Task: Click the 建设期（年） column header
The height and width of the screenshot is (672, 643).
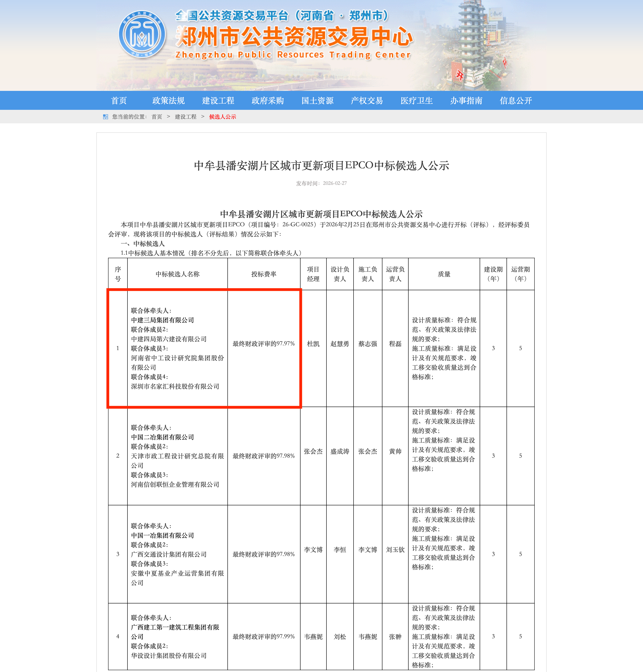Action: [493, 274]
